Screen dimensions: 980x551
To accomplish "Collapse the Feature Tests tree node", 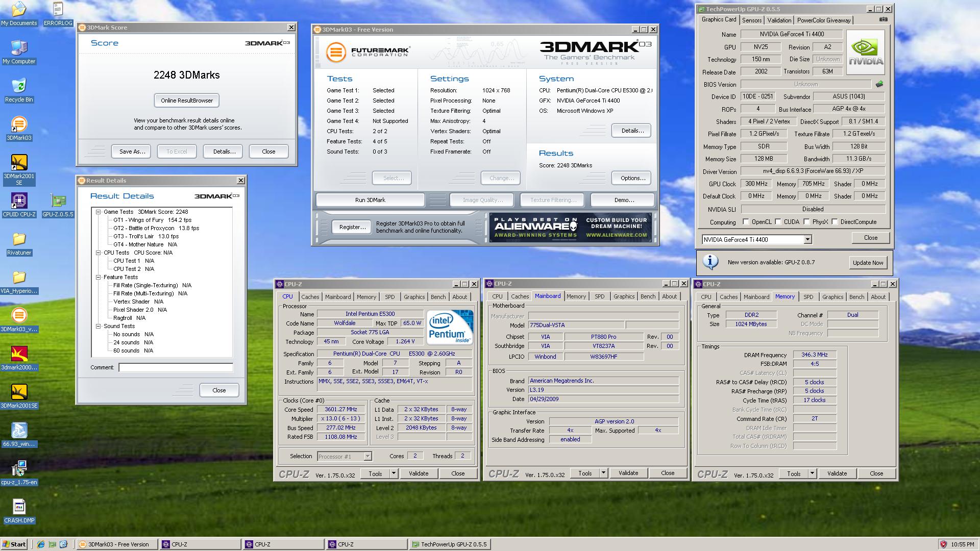I will point(99,277).
